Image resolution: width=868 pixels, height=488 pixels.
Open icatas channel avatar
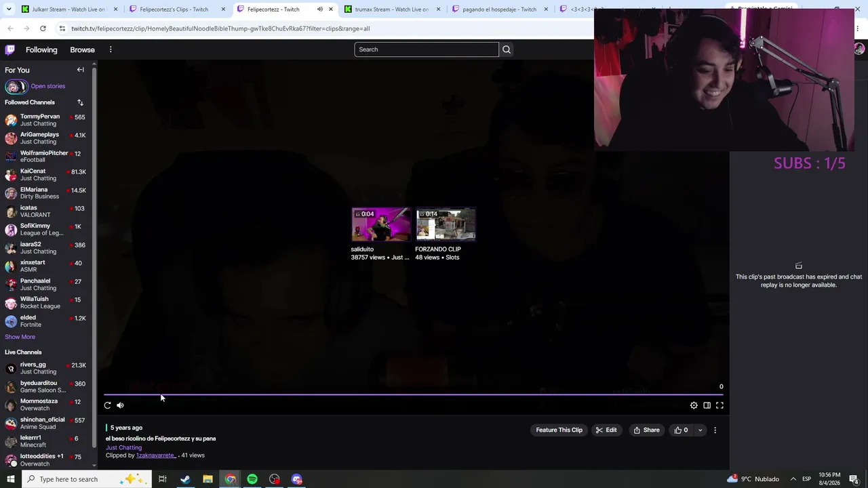coord(11,211)
